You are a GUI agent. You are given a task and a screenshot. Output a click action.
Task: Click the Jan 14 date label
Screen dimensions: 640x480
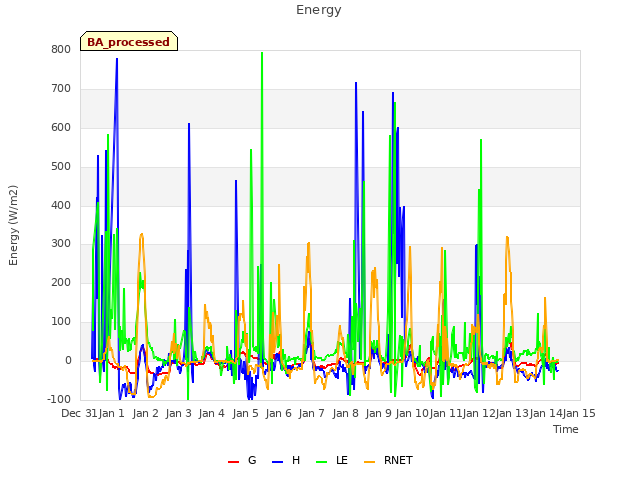point(546,413)
